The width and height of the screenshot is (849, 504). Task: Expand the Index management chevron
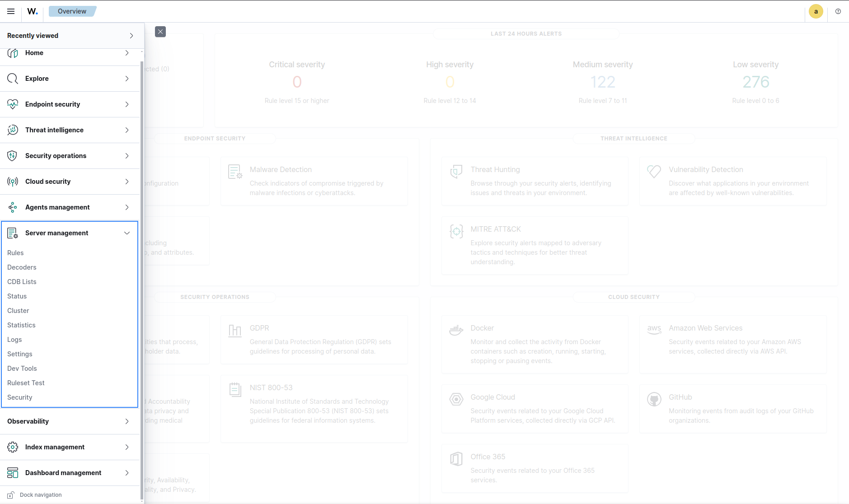pyautogui.click(x=127, y=447)
